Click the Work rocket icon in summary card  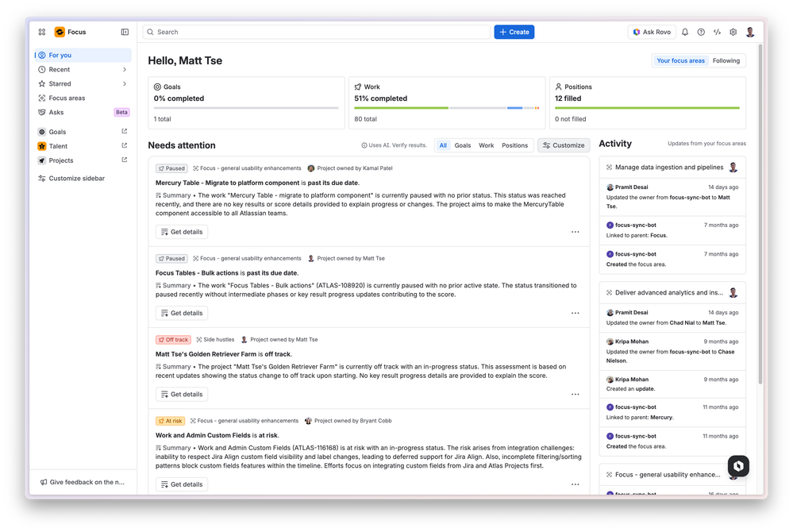[358, 87]
